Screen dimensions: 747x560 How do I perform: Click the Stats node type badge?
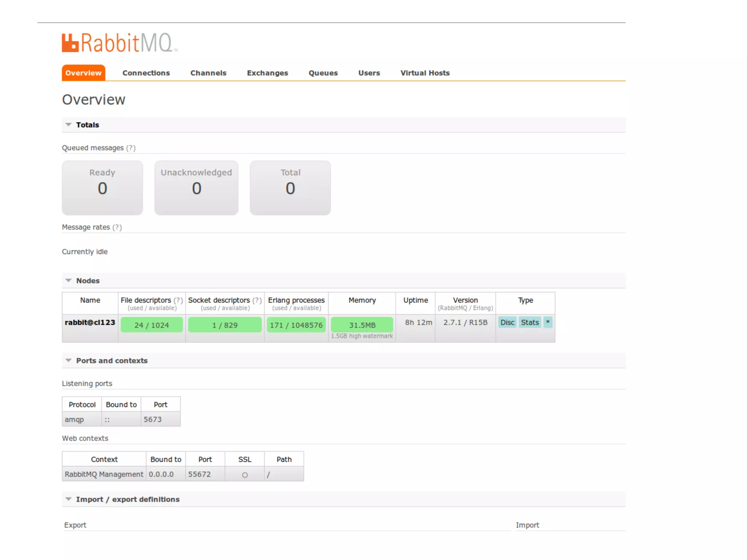point(530,322)
